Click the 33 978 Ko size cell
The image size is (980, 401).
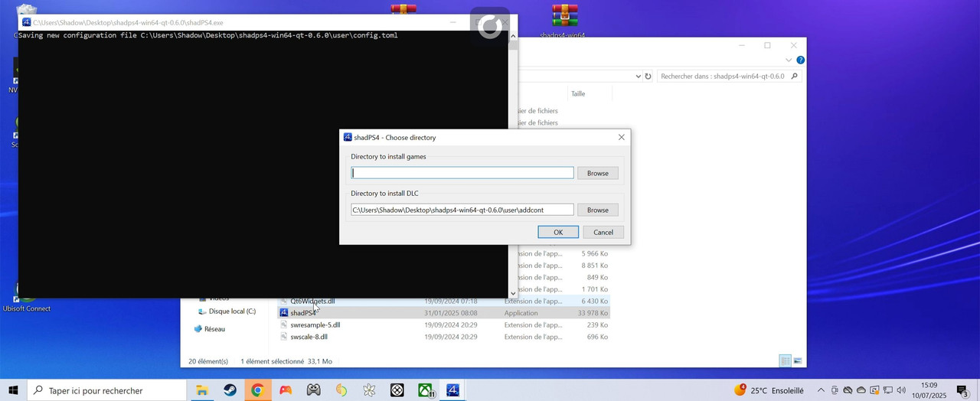click(593, 313)
